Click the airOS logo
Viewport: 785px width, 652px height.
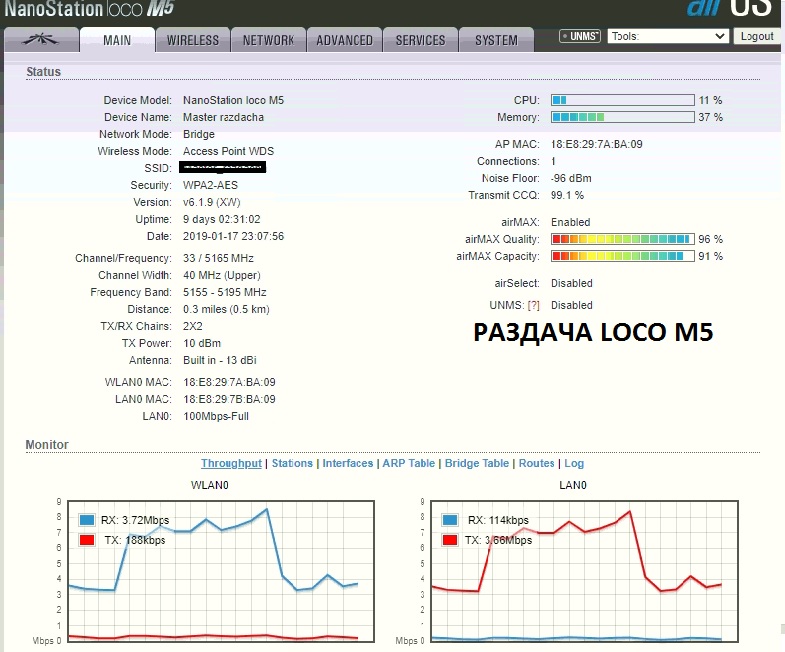pos(730,8)
